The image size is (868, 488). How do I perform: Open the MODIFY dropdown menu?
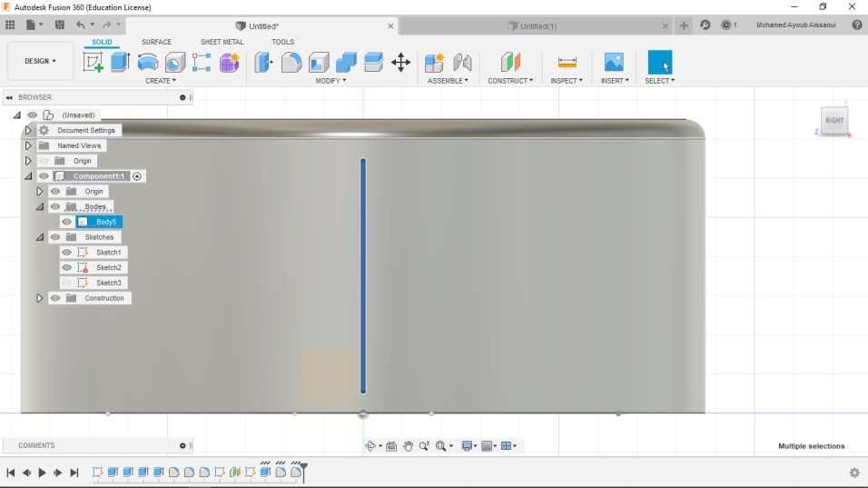tap(331, 81)
